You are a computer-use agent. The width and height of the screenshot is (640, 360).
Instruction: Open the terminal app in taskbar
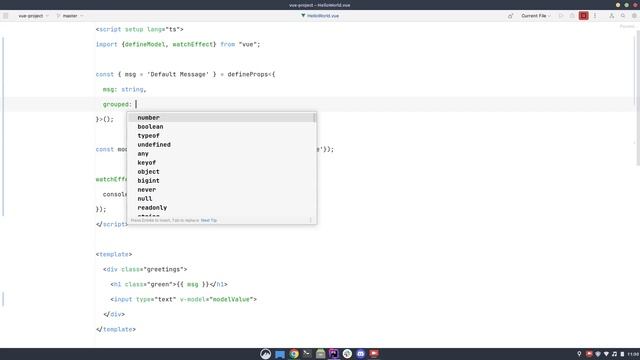point(307,354)
